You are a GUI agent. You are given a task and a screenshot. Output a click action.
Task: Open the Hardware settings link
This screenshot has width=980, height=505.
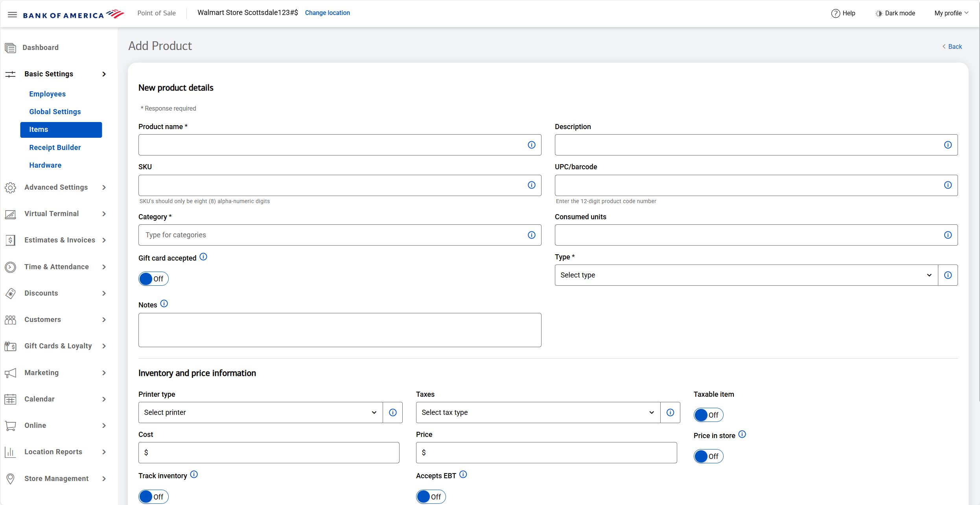pos(45,165)
